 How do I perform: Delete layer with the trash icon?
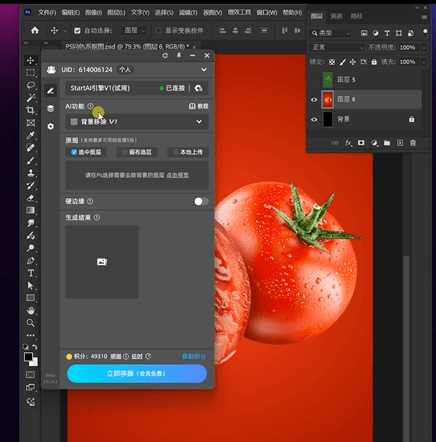click(413, 143)
